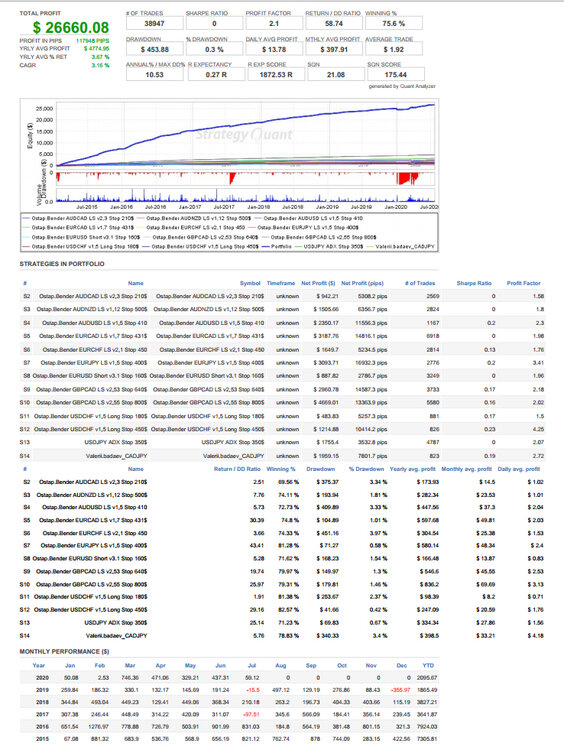This screenshot has height=750, width=564.
Task: Select S14 daily avg profit $ 4.18
Action: (x=535, y=636)
